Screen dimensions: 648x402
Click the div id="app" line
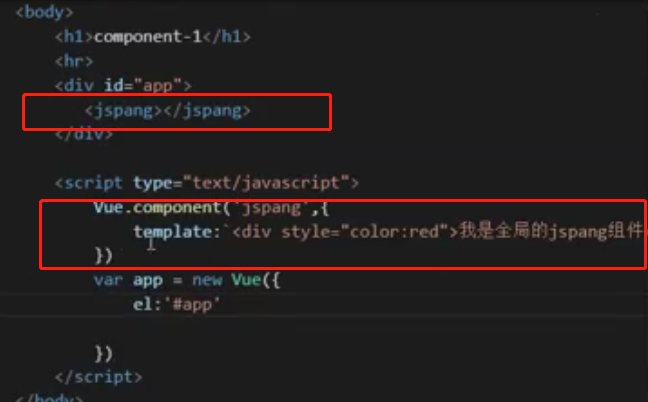pos(123,86)
